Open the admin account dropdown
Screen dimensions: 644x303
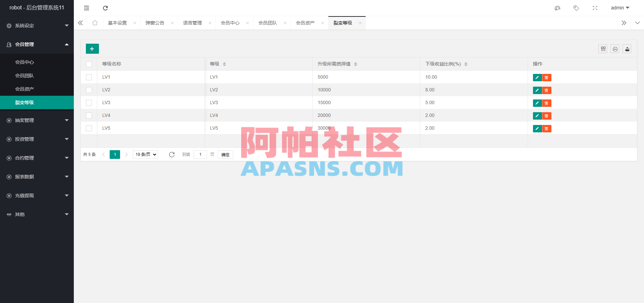click(620, 8)
